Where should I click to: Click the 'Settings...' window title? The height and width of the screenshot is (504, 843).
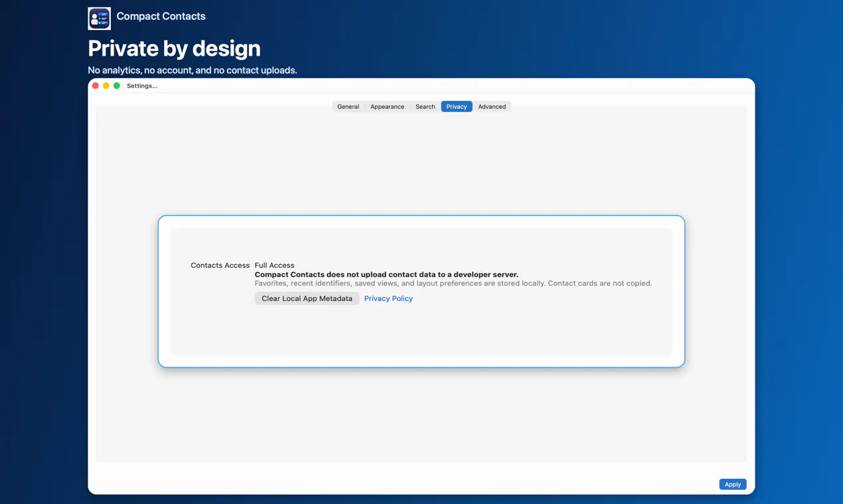point(142,86)
